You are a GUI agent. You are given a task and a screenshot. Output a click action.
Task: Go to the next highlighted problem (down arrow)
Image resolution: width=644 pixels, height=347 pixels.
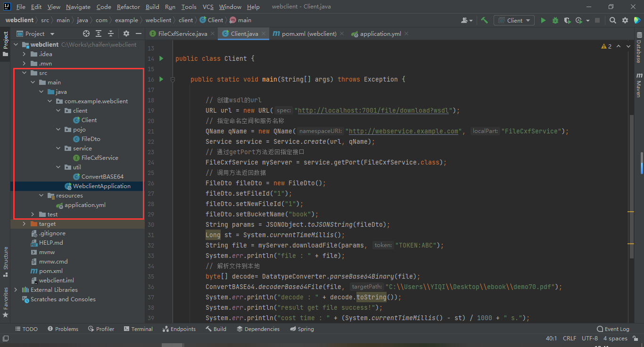pyautogui.click(x=628, y=46)
